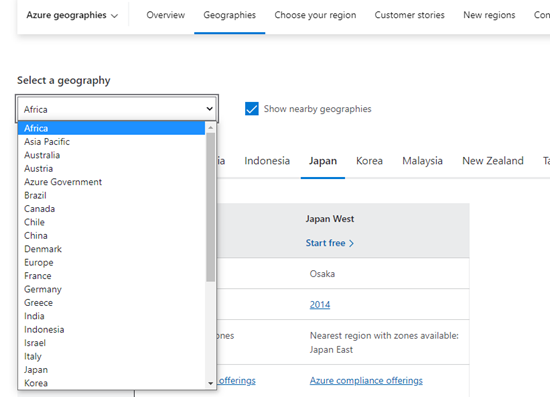Click the Osaka location cell
Screen dimensions: 550x397
tap(322, 274)
